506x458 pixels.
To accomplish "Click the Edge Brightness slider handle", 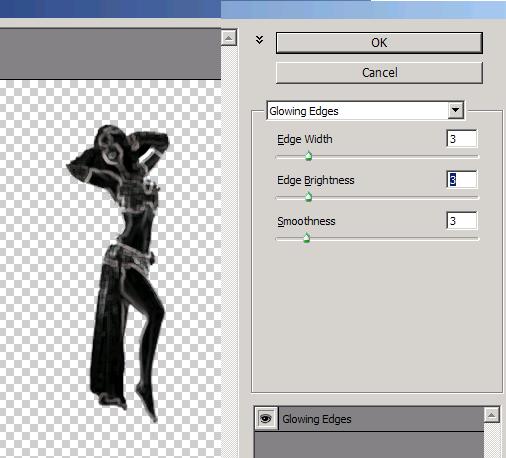I will click(x=308, y=197).
